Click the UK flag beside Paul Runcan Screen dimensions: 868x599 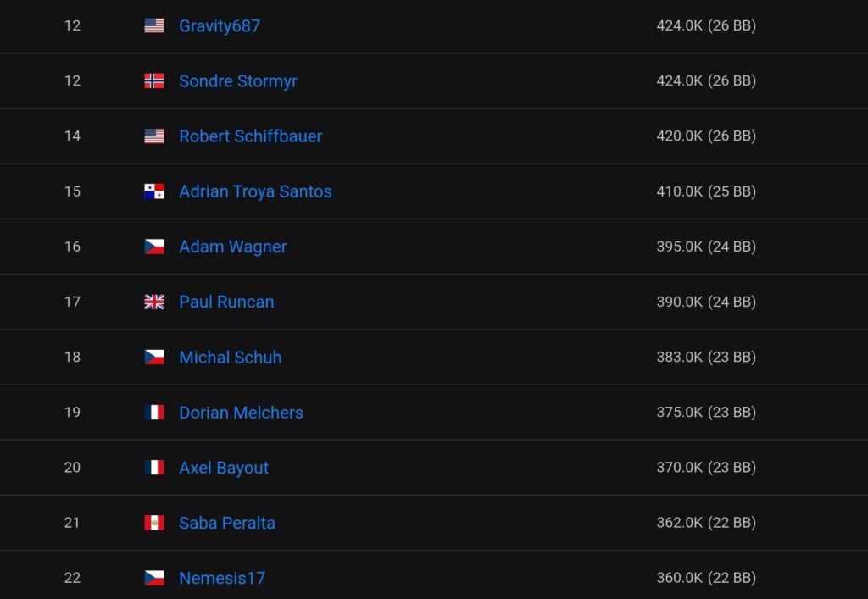click(154, 302)
